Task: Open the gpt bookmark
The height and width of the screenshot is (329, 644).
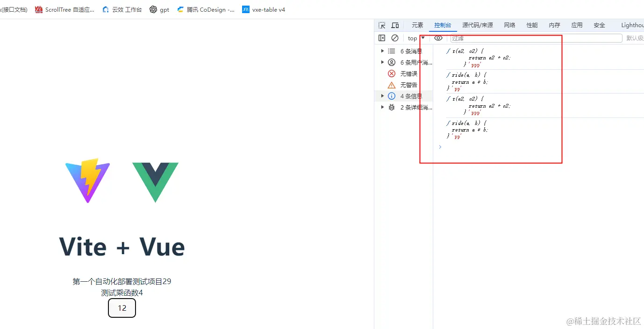Action: pyautogui.click(x=159, y=9)
